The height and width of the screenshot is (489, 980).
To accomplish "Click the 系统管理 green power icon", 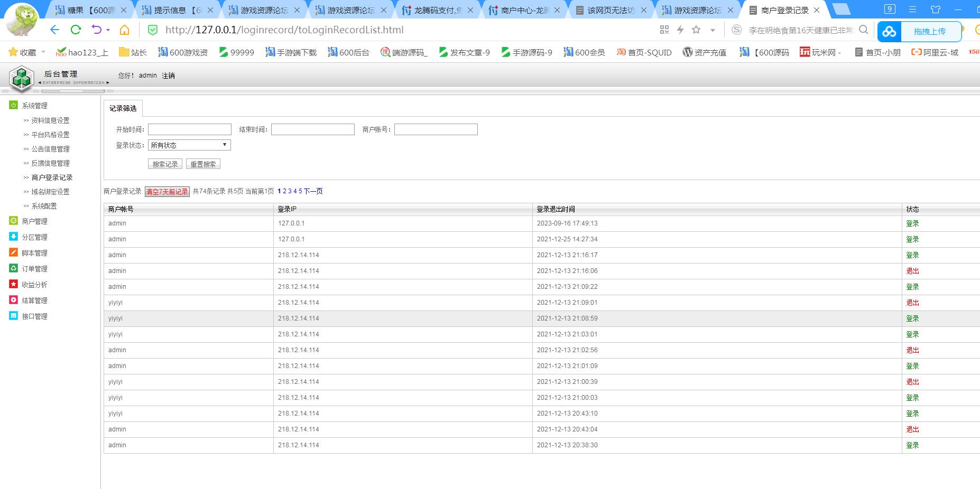I will (x=14, y=105).
